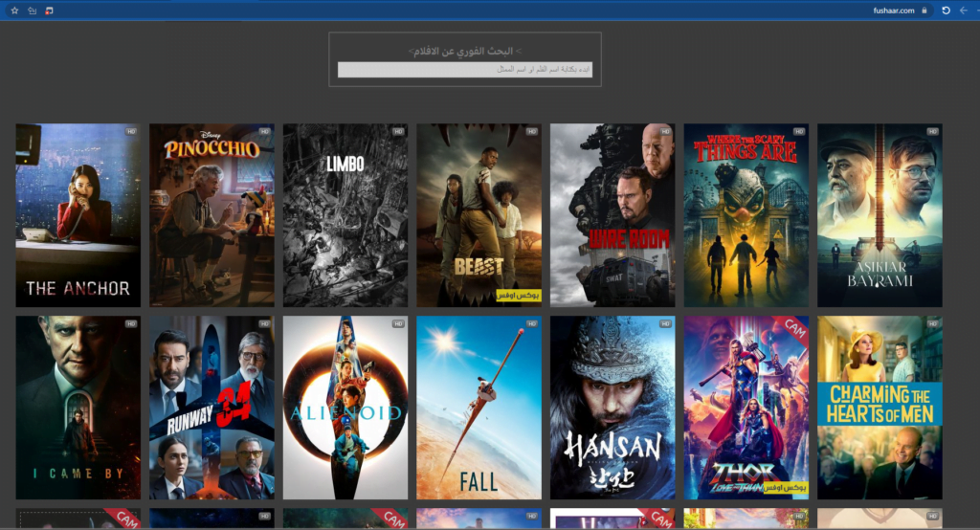Choose Where the Scary Things Are poster
980x530 pixels.
(746, 215)
